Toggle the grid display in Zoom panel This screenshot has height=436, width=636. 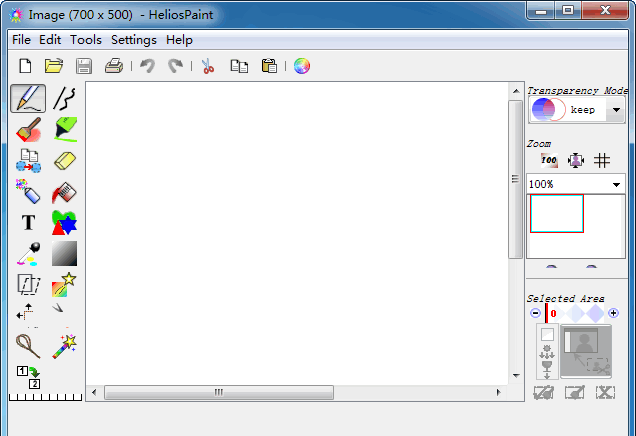(x=602, y=160)
